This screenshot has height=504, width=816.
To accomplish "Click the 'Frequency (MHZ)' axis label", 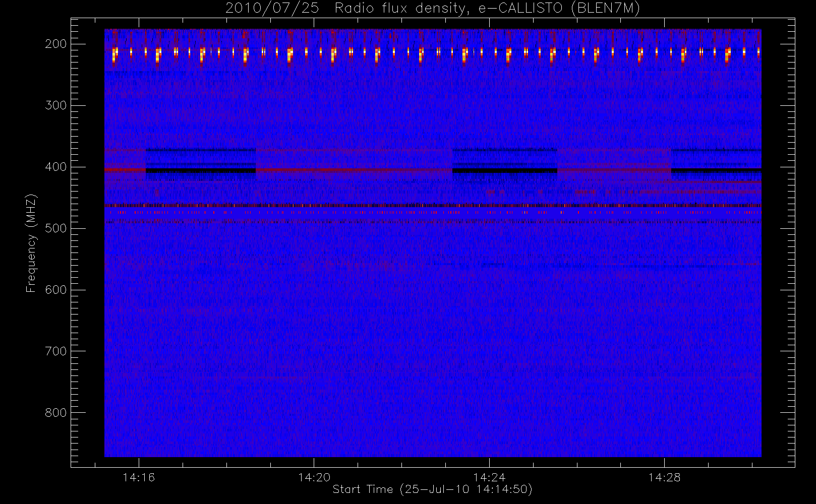I will (32, 243).
